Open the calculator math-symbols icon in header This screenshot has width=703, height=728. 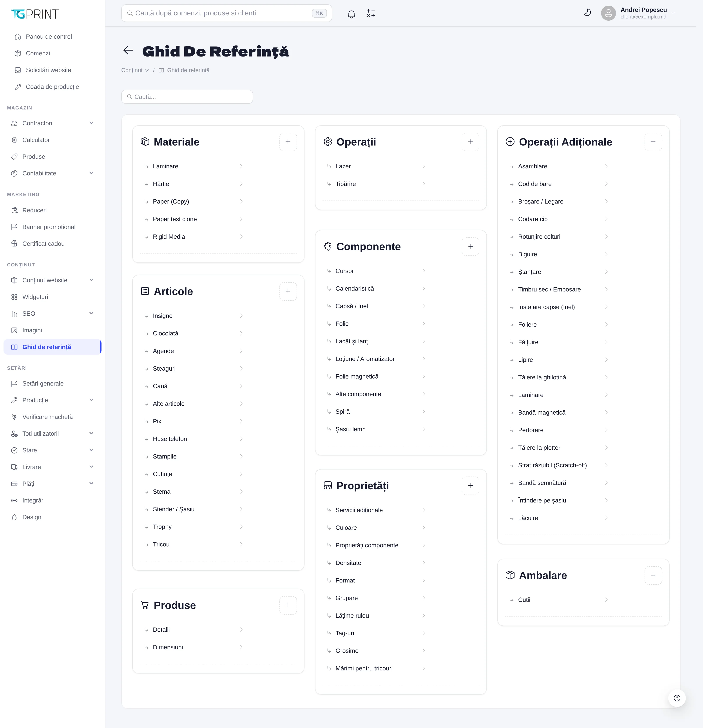coord(370,14)
